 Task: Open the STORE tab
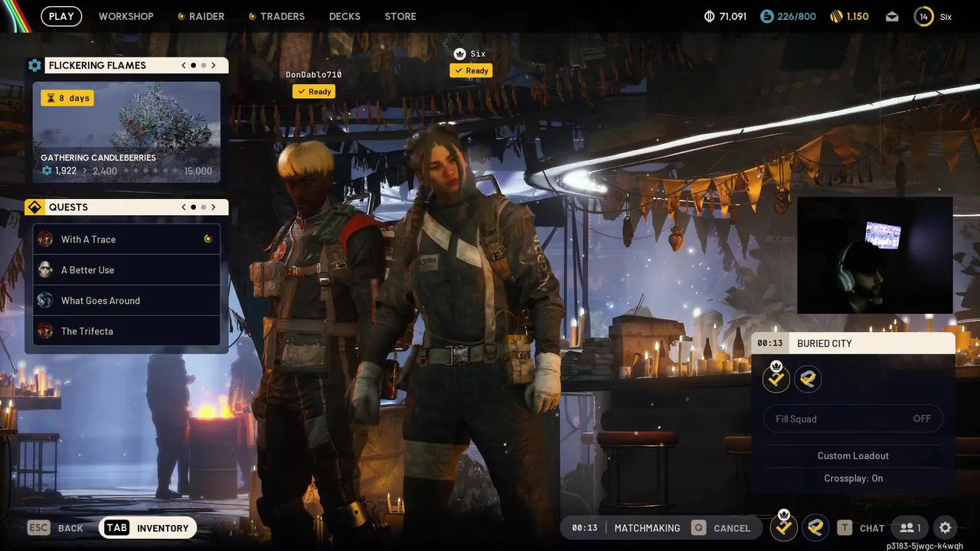coord(400,16)
